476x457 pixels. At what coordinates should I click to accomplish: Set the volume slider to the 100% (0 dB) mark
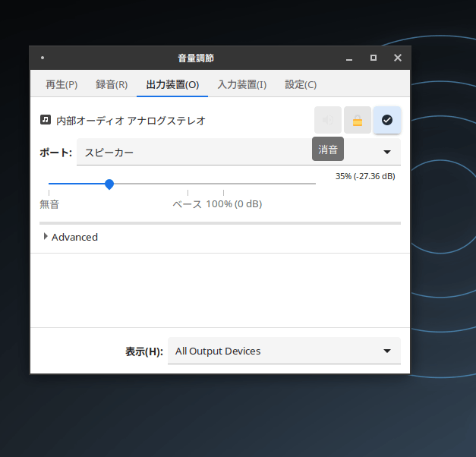[x=223, y=184]
